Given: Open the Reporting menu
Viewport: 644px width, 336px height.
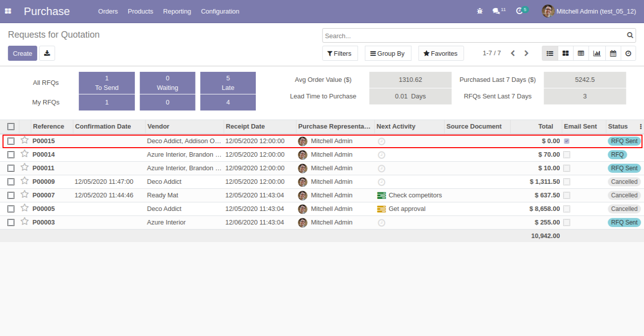Looking at the screenshot, I should click(x=177, y=11).
